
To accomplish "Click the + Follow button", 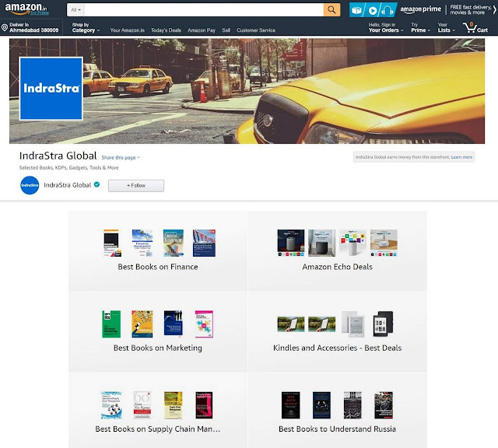I will [136, 185].
